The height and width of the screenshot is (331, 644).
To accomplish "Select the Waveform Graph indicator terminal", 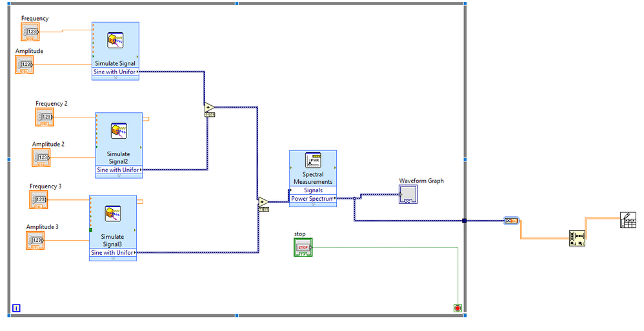I will coord(408,194).
